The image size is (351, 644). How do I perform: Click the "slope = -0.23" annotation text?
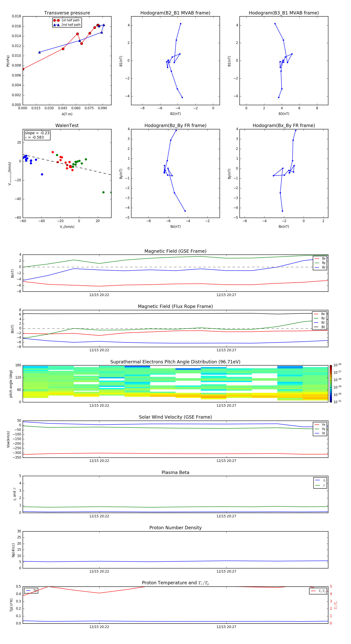(37, 133)
